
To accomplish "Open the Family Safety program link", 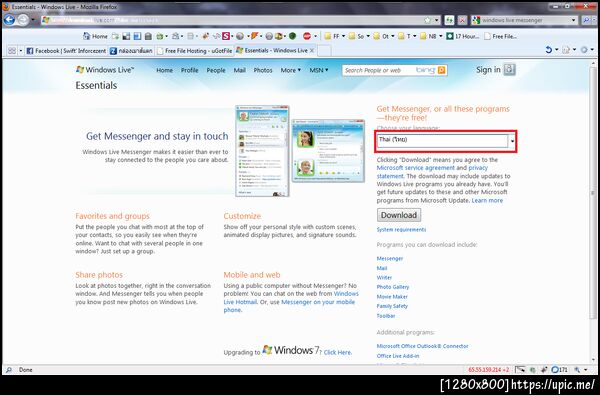I will (x=392, y=306).
